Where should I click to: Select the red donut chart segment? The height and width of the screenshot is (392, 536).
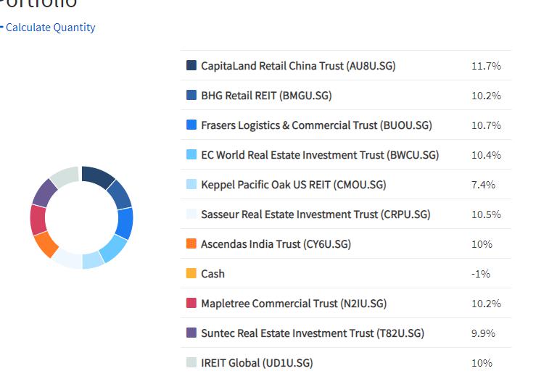point(38,220)
